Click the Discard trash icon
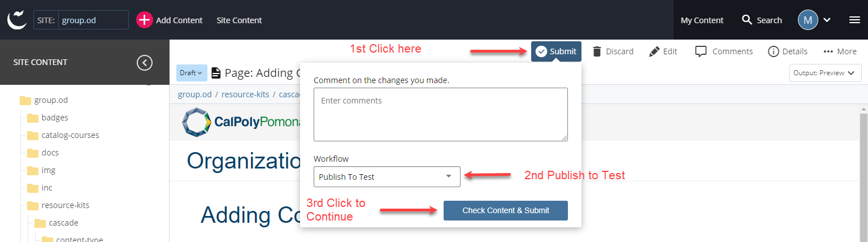Screen dimensions: 868x242 click(597, 51)
